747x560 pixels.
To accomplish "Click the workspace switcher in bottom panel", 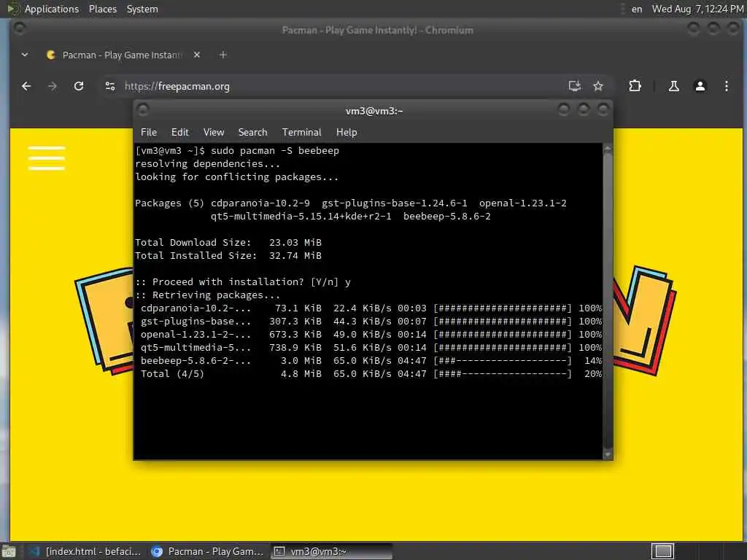I will pyautogui.click(x=662, y=551).
